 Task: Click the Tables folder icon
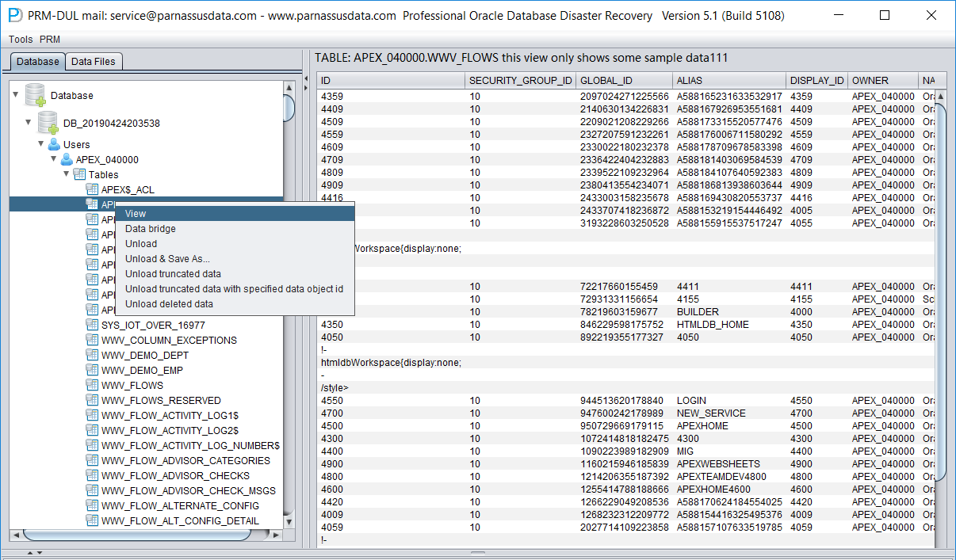click(79, 174)
